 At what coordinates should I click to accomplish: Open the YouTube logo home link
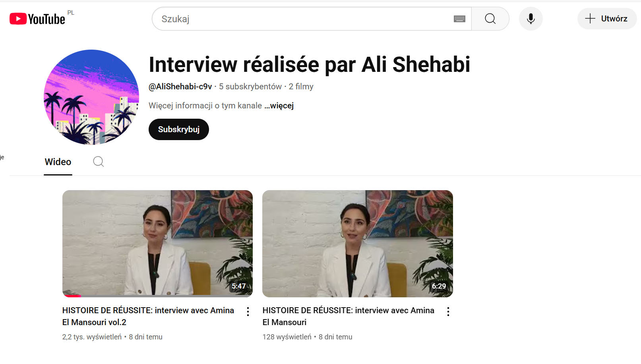pyautogui.click(x=37, y=19)
